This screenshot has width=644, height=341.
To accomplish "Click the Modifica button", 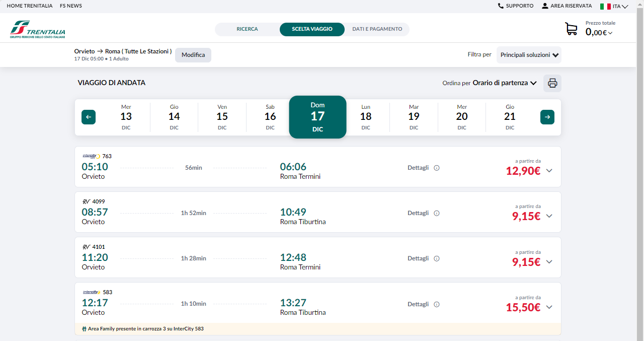I will pyautogui.click(x=193, y=55).
